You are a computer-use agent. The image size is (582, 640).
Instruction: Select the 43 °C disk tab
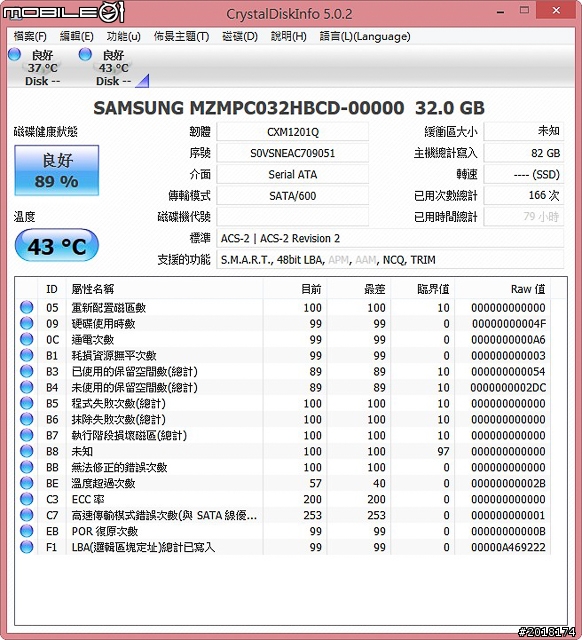(113, 67)
